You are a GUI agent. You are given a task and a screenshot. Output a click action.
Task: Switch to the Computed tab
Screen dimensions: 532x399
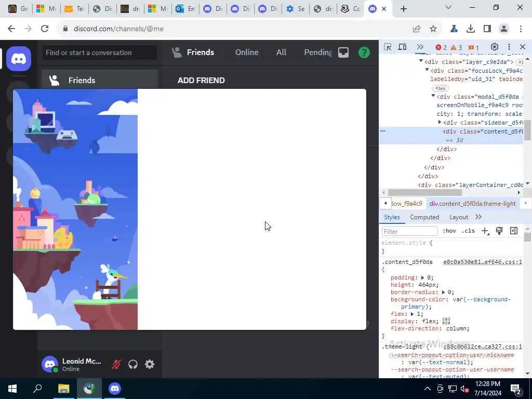(424, 217)
